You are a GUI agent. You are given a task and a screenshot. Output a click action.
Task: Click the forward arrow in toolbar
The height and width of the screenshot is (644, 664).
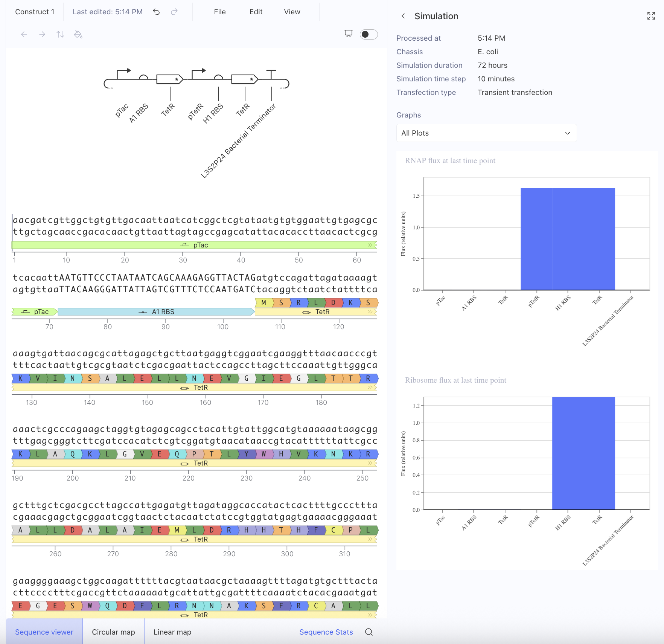tap(42, 35)
